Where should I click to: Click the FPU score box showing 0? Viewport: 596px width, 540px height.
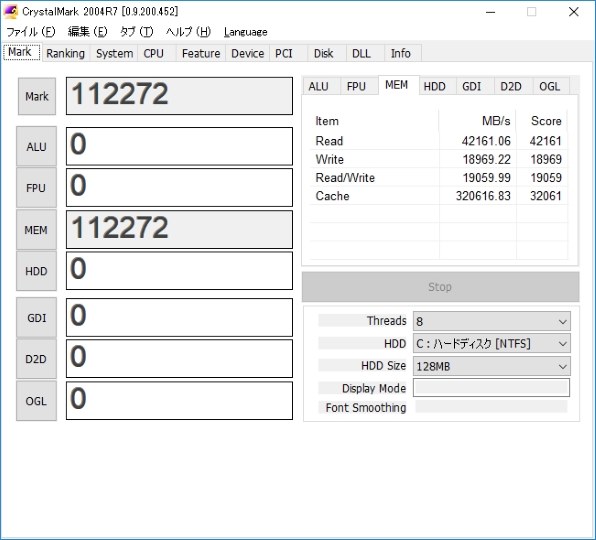[x=179, y=188]
